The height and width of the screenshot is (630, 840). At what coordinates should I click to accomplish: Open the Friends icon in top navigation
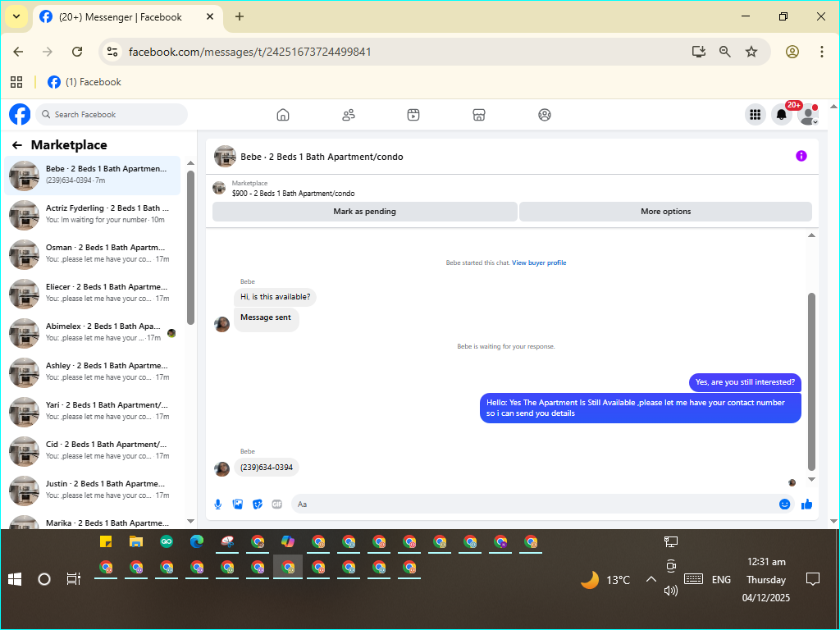[x=348, y=115]
